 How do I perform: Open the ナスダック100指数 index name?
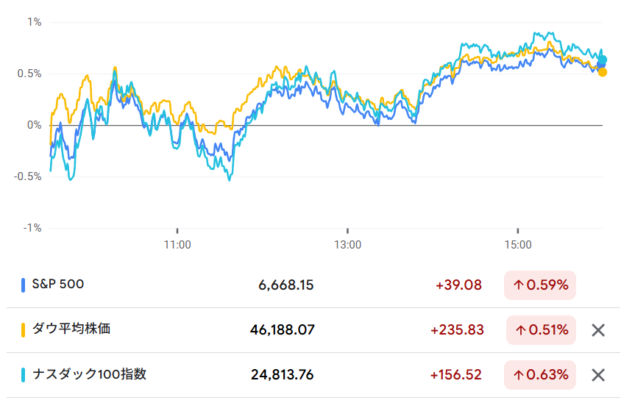point(90,375)
